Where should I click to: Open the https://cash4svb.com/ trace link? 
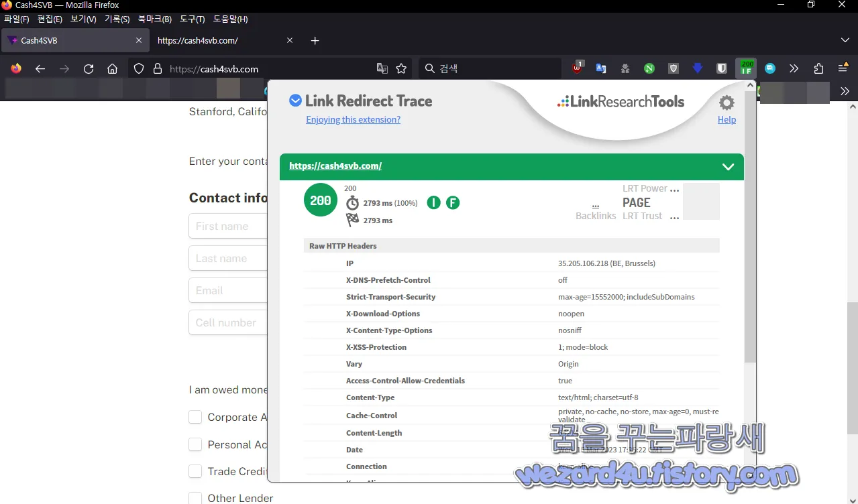point(335,166)
